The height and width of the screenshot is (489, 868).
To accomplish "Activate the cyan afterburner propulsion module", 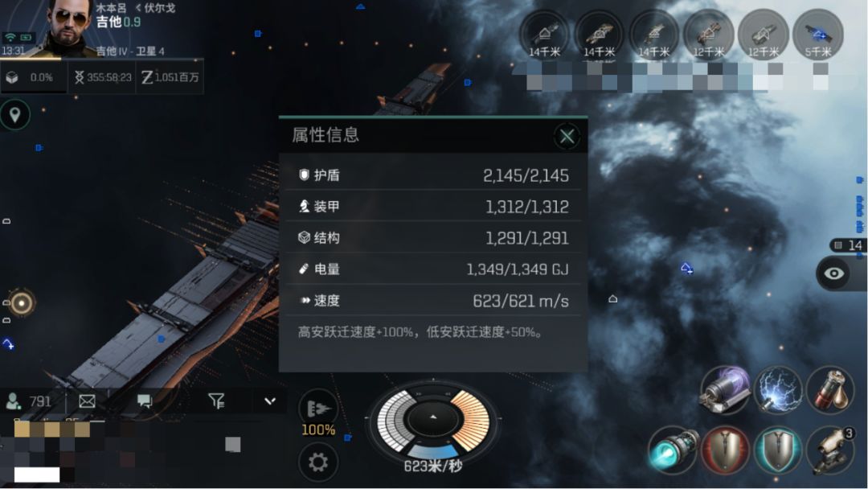I will coord(672,450).
